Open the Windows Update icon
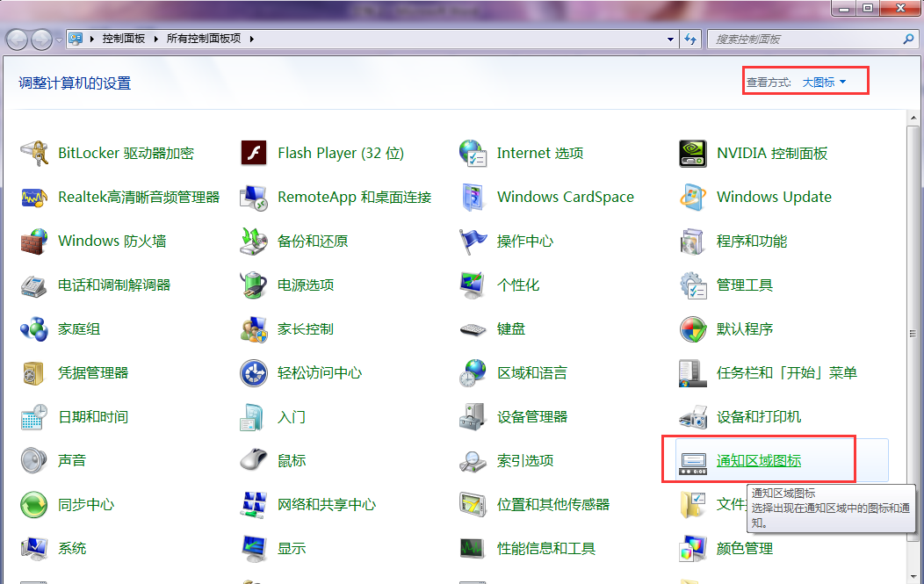 (692, 198)
